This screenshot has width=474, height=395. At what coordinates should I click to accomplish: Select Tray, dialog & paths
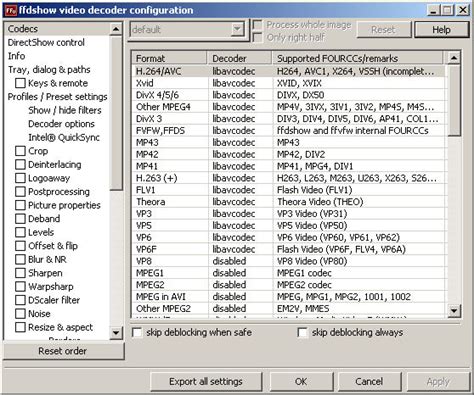click(x=49, y=70)
